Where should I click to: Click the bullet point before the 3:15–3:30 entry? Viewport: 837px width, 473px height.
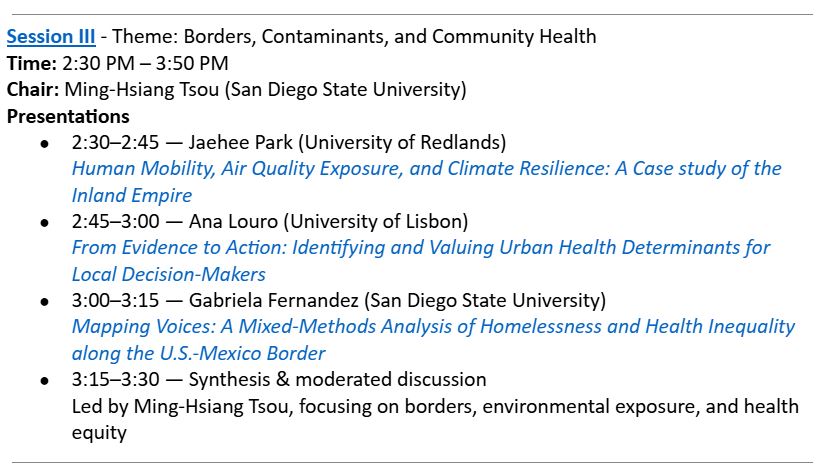(45, 381)
